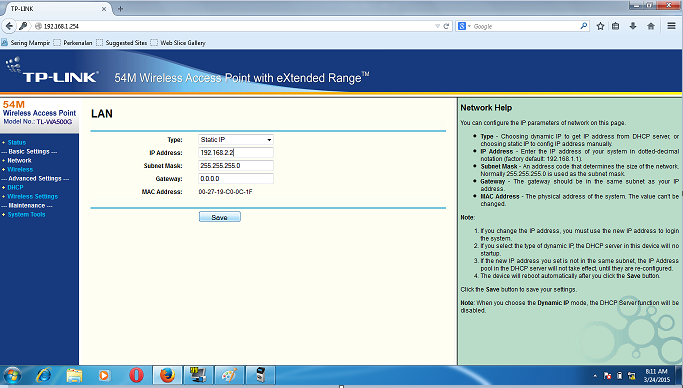Open the Perkenalan bookmark
683x388 pixels.
point(73,43)
